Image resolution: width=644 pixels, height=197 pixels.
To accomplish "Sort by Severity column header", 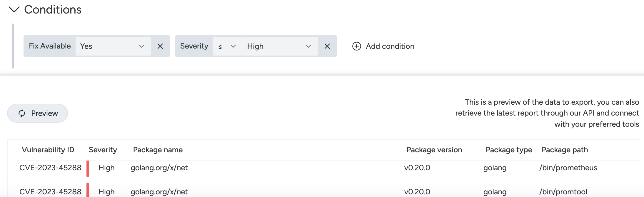I will (x=103, y=150).
